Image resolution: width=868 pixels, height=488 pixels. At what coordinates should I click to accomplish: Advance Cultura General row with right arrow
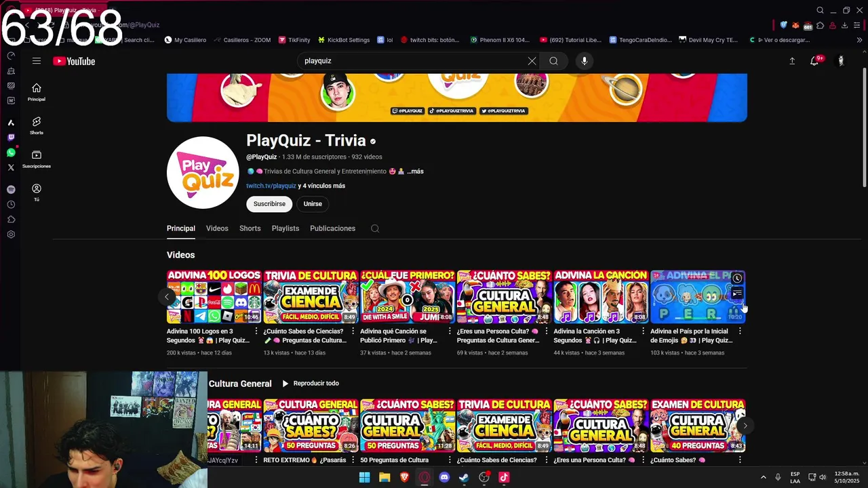click(745, 426)
